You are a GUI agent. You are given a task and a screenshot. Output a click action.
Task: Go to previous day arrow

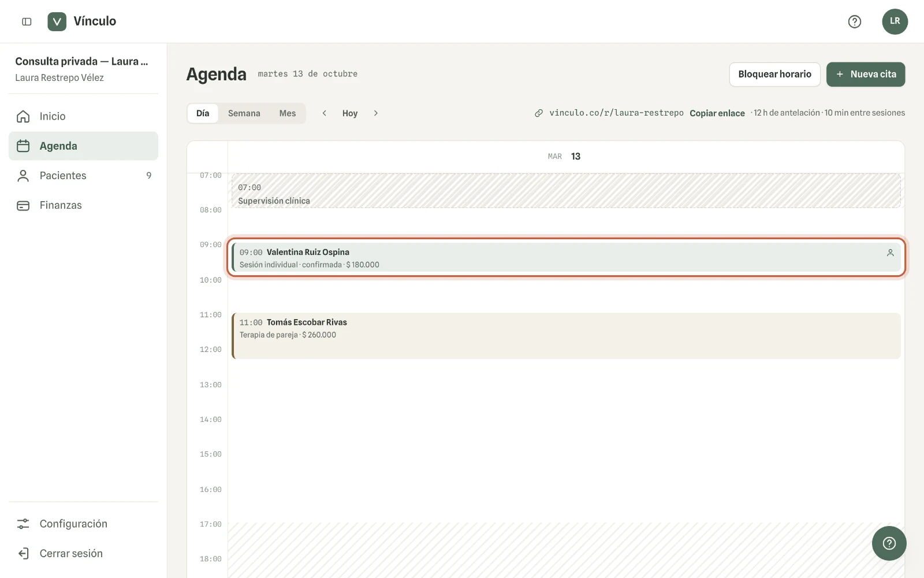click(325, 113)
